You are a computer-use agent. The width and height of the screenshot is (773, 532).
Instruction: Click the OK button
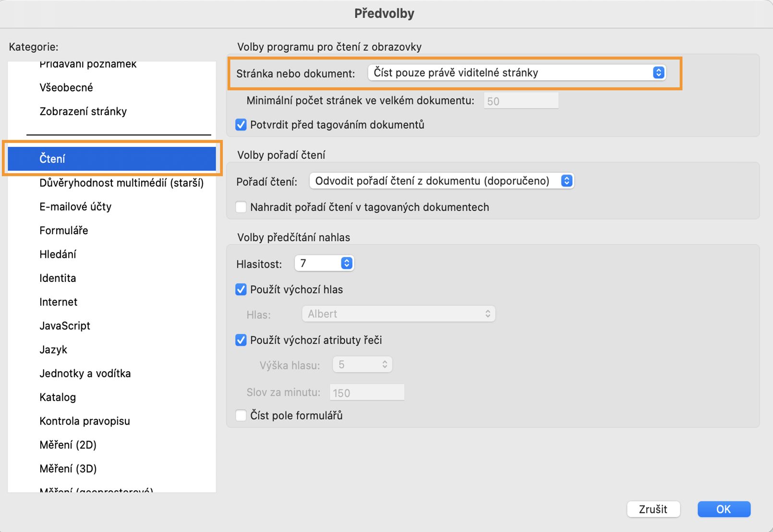point(724,509)
